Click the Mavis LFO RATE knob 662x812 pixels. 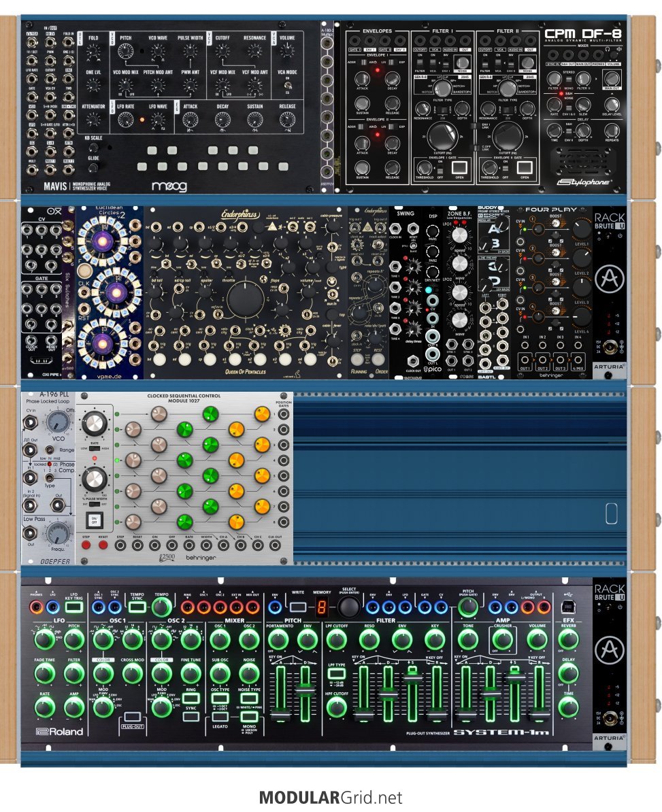pyautogui.click(x=125, y=120)
